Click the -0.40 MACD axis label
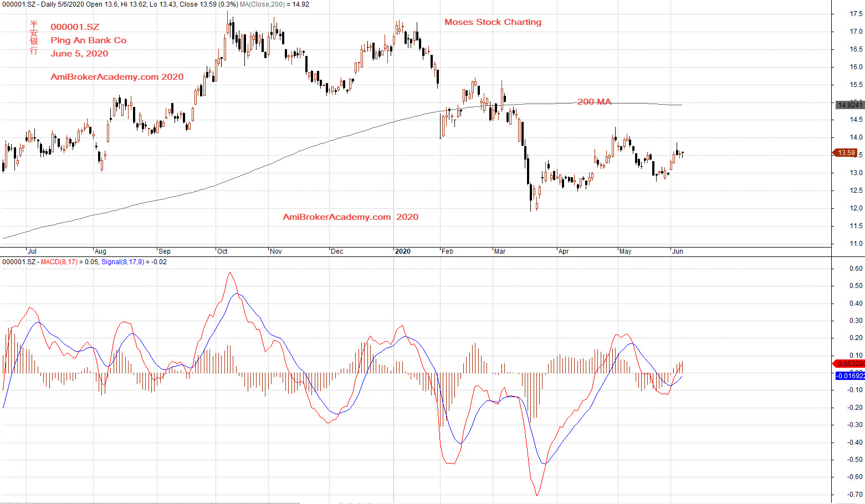This screenshot has width=865, height=504. (855, 443)
